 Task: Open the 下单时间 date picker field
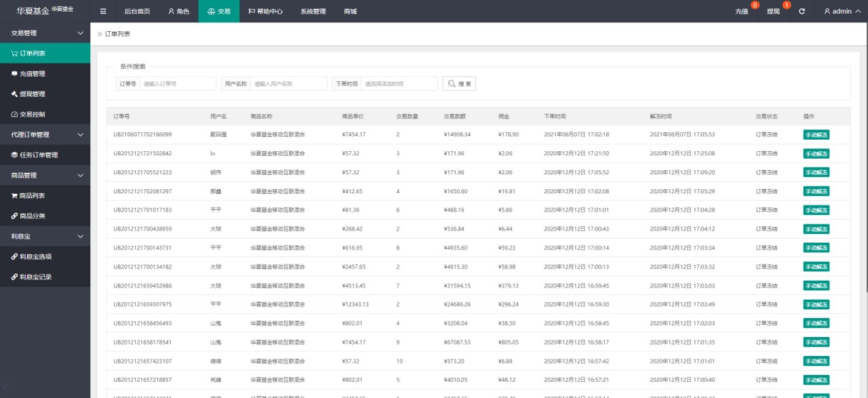point(399,83)
